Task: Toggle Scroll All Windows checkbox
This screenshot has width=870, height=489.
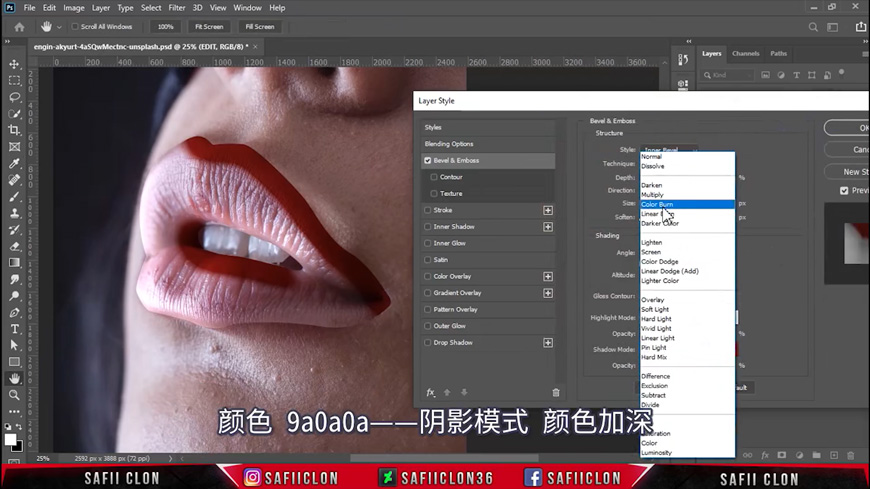Action: [75, 27]
